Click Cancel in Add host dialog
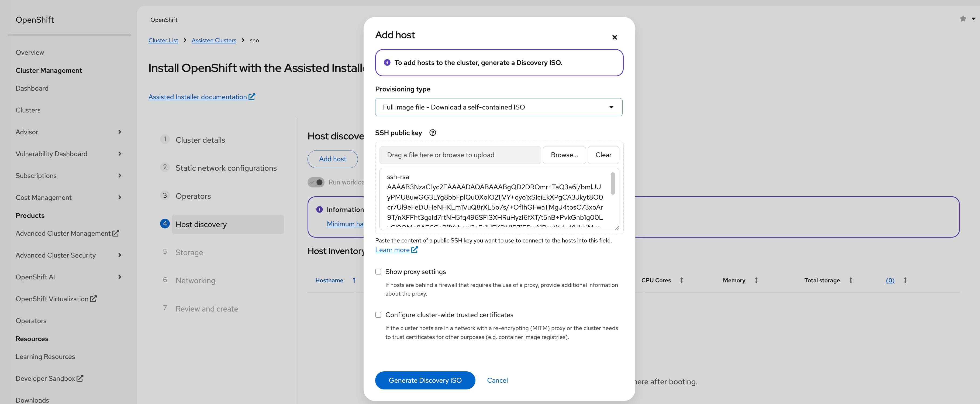 pyautogui.click(x=497, y=380)
